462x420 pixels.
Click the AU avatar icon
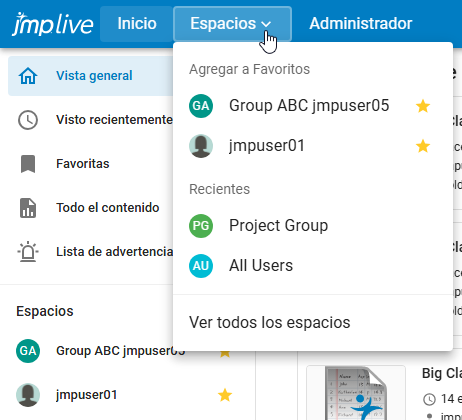tap(201, 266)
